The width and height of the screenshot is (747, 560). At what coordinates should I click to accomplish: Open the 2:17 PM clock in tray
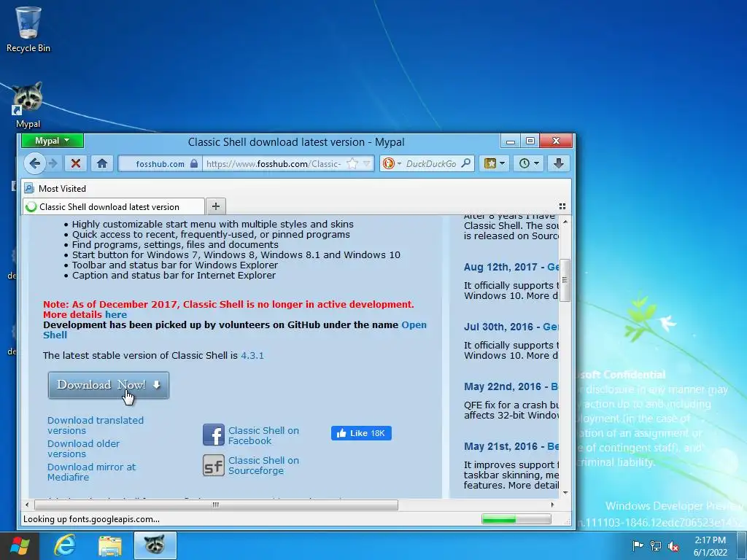[x=710, y=546]
